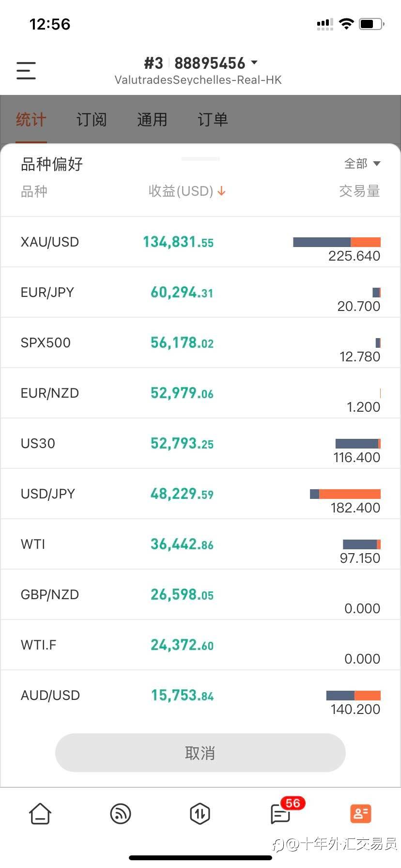Sort by the 交易量 column header
The width and height of the screenshot is (401, 868).
(x=359, y=191)
